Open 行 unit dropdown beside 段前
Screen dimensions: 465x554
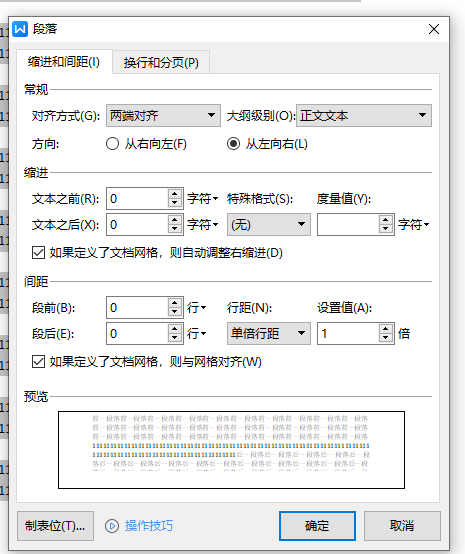[196, 307]
